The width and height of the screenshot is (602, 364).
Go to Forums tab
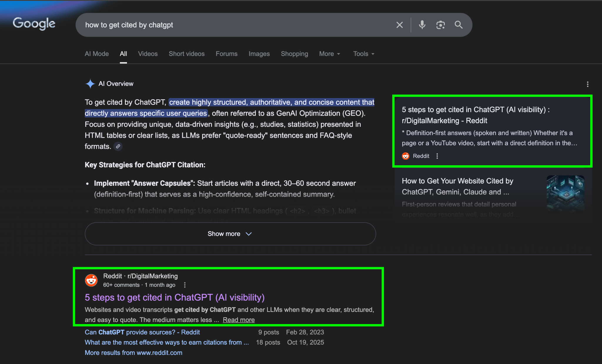[227, 54]
